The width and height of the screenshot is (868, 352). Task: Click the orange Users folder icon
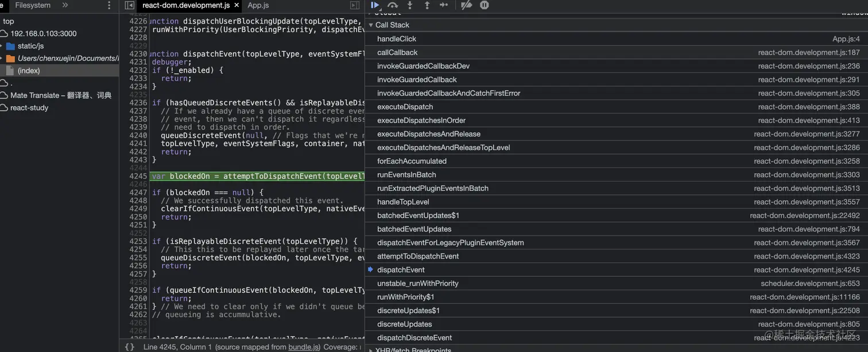pyautogui.click(x=10, y=58)
